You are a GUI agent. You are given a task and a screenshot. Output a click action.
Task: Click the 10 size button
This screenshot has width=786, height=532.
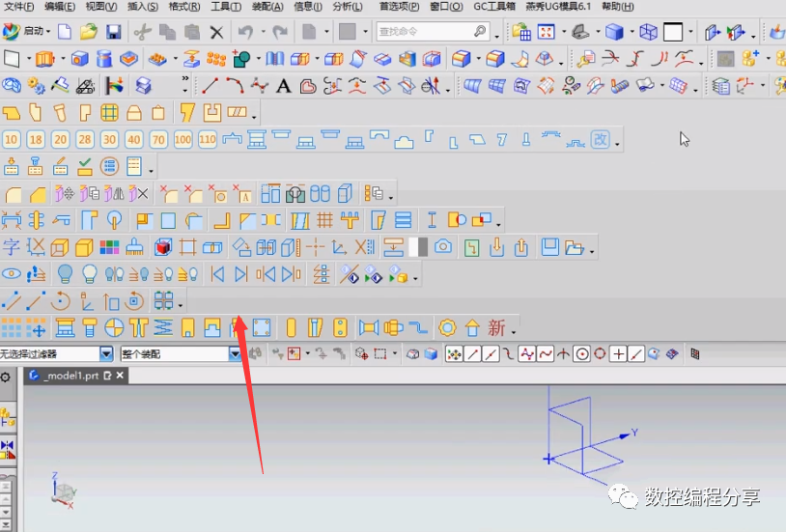tap(11, 139)
